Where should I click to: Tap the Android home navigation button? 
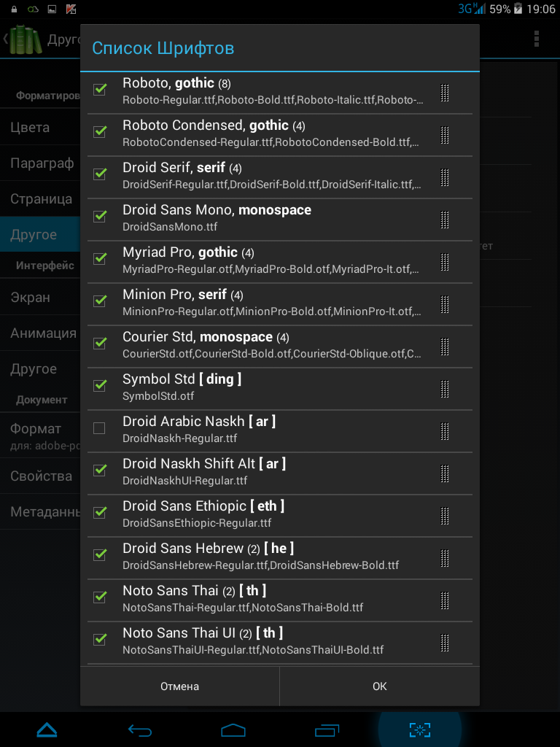(233, 729)
